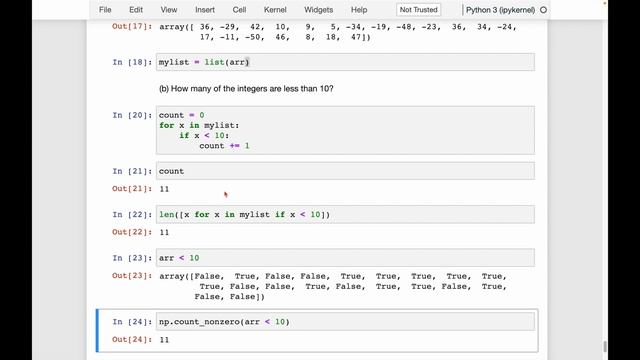Open the Widgets menu
640x360 pixels.
coord(318,10)
